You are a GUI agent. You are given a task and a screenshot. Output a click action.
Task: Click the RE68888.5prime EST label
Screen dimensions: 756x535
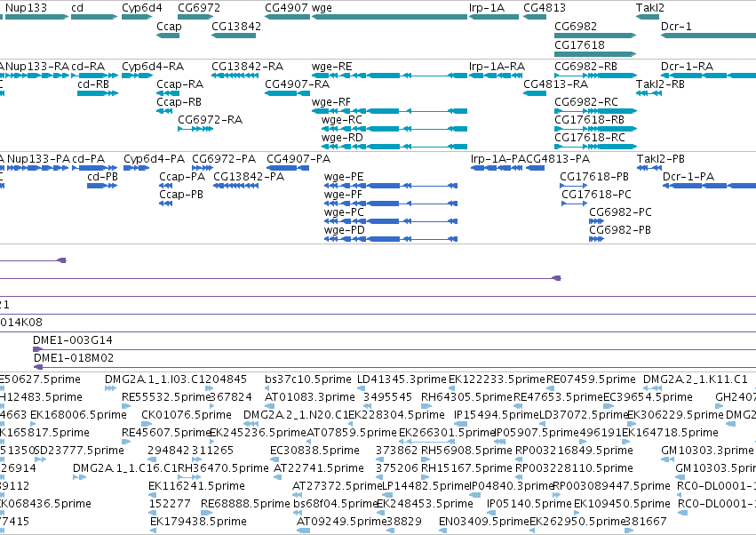[245, 504]
